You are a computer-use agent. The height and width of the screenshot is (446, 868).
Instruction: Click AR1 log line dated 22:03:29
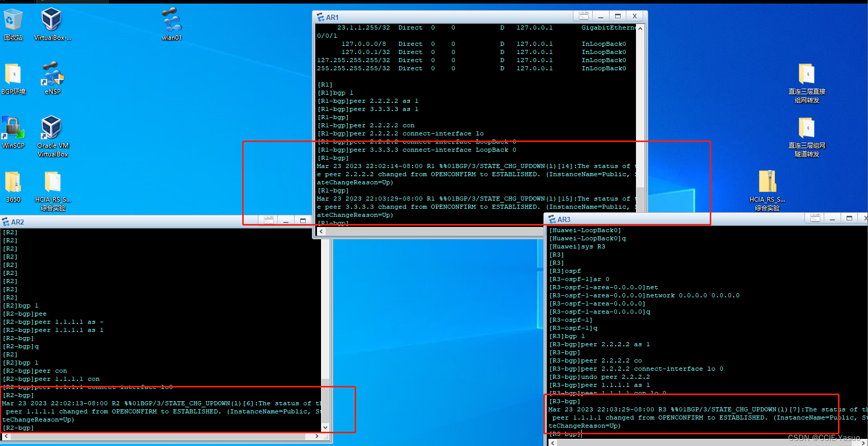(x=476, y=199)
